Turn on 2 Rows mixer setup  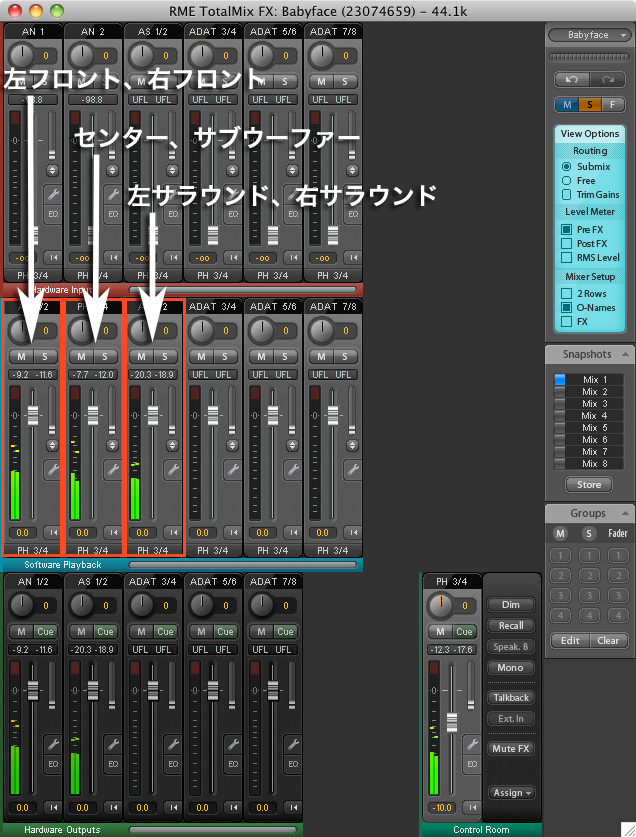point(567,294)
